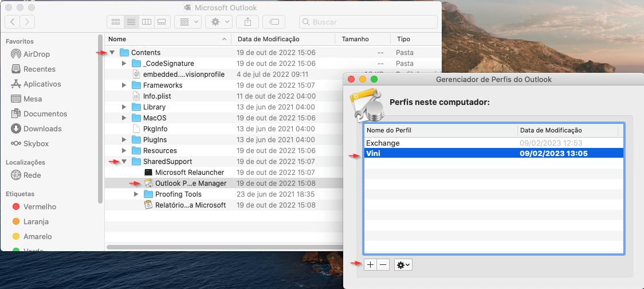Select Microsoft Relauncher item
644x289 pixels.
[x=189, y=172]
